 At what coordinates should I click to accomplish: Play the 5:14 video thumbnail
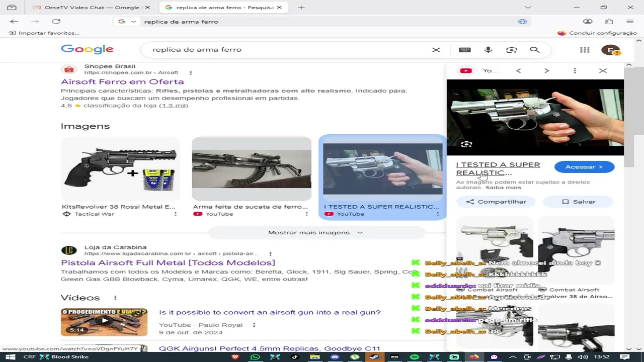click(104, 322)
